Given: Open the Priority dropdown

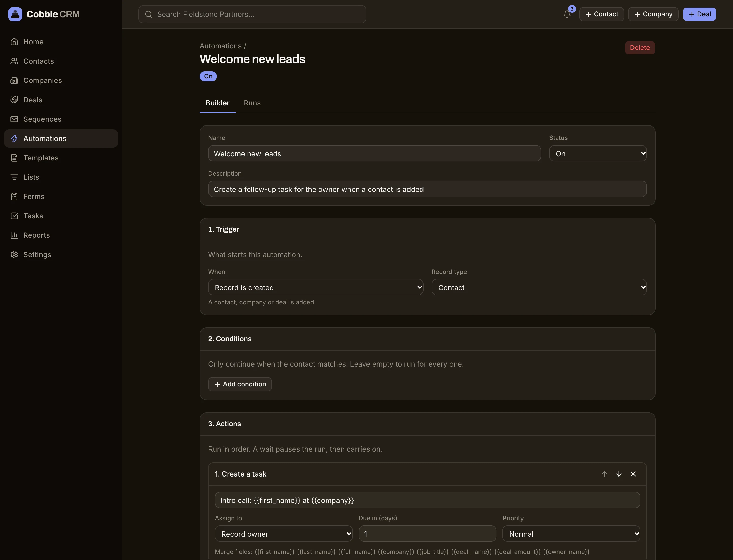Looking at the screenshot, I should (x=571, y=534).
